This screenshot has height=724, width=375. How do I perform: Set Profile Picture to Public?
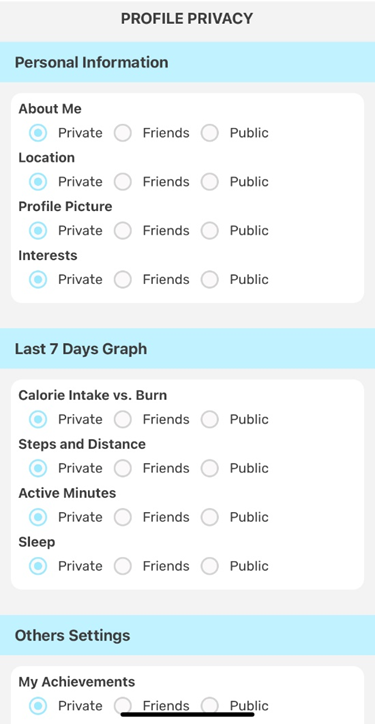point(210,231)
